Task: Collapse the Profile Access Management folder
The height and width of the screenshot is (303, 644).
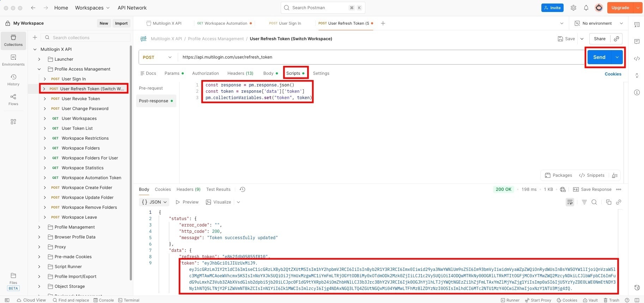Action: (x=39, y=69)
